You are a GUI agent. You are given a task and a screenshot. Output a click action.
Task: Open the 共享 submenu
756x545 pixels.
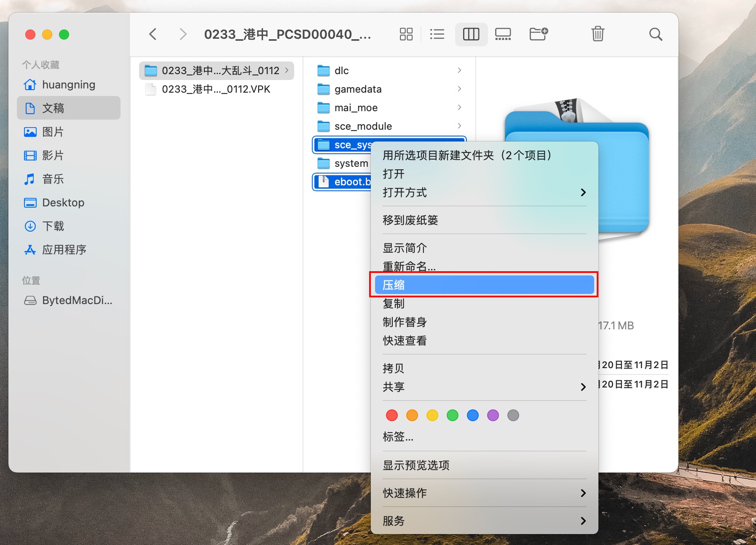coord(484,387)
